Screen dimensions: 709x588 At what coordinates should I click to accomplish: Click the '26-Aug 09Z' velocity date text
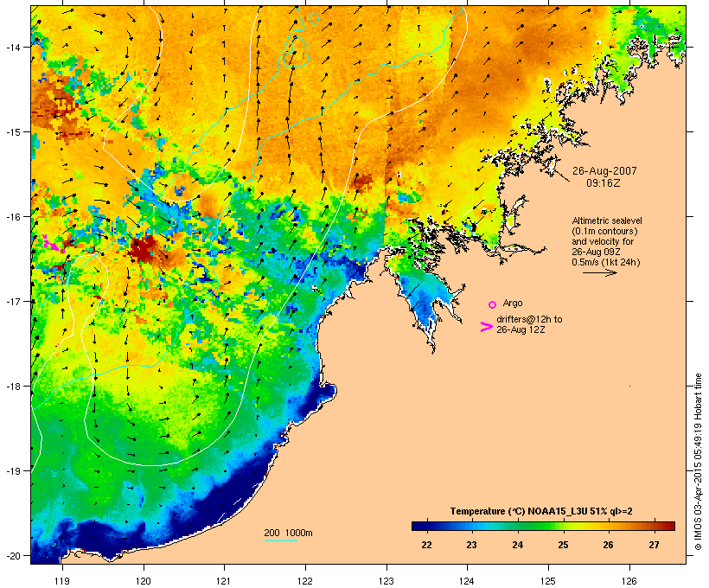(596, 252)
